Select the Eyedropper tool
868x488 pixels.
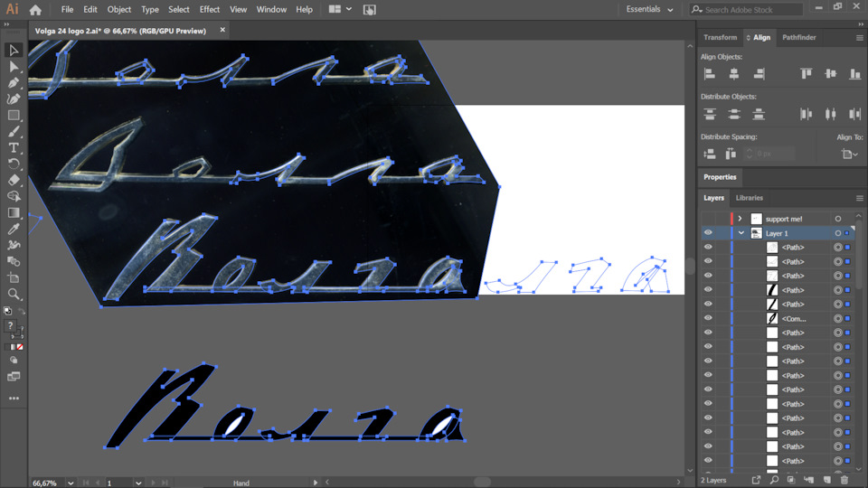(14, 229)
